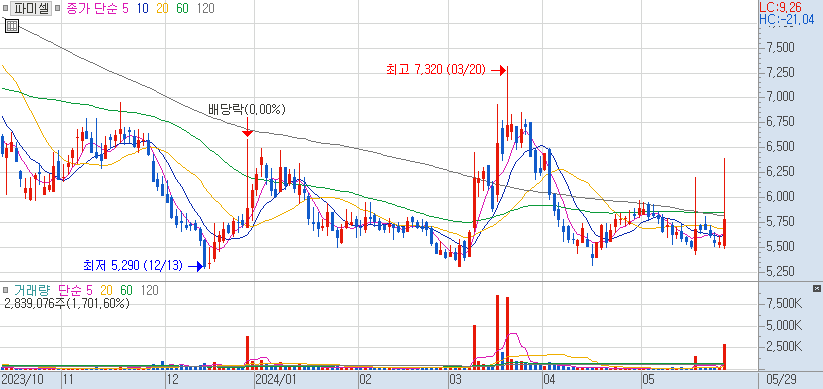Select the price chart's 120-day moving average legend
The width and height of the screenshot is (823, 389).
(x=205, y=8)
